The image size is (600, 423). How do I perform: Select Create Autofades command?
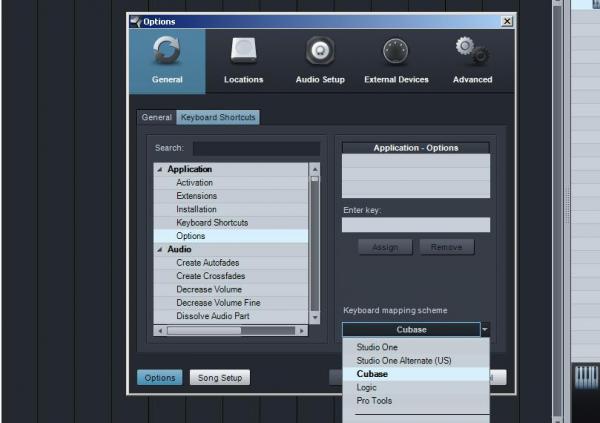tap(210, 263)
